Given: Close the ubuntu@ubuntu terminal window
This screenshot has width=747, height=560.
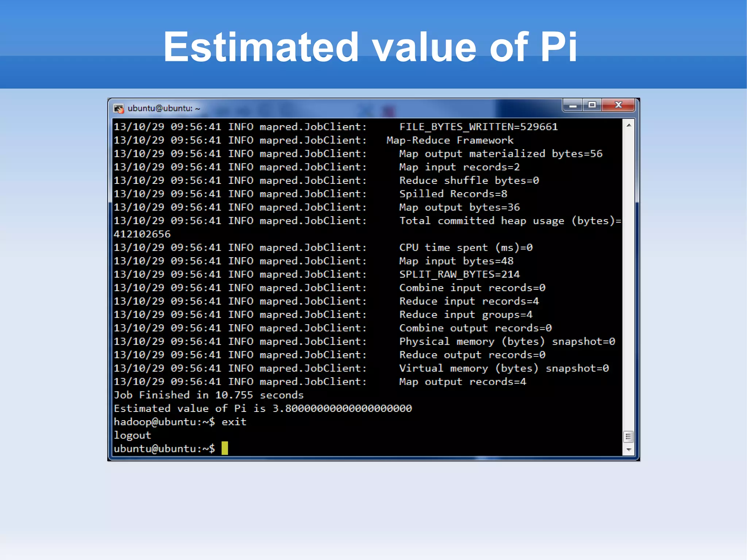Looking at the screenshot, I should (619, 105).
